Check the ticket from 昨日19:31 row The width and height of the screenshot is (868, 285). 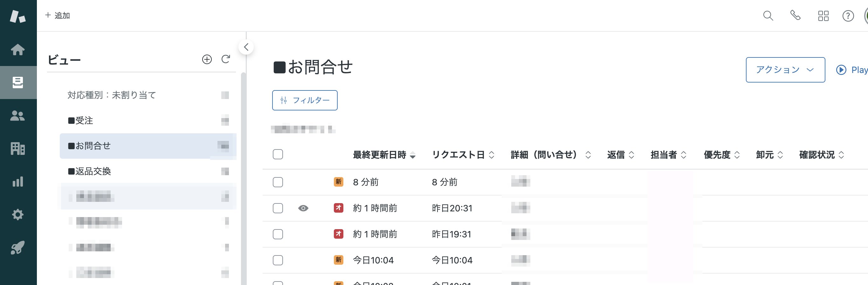[x=278, y=234]
